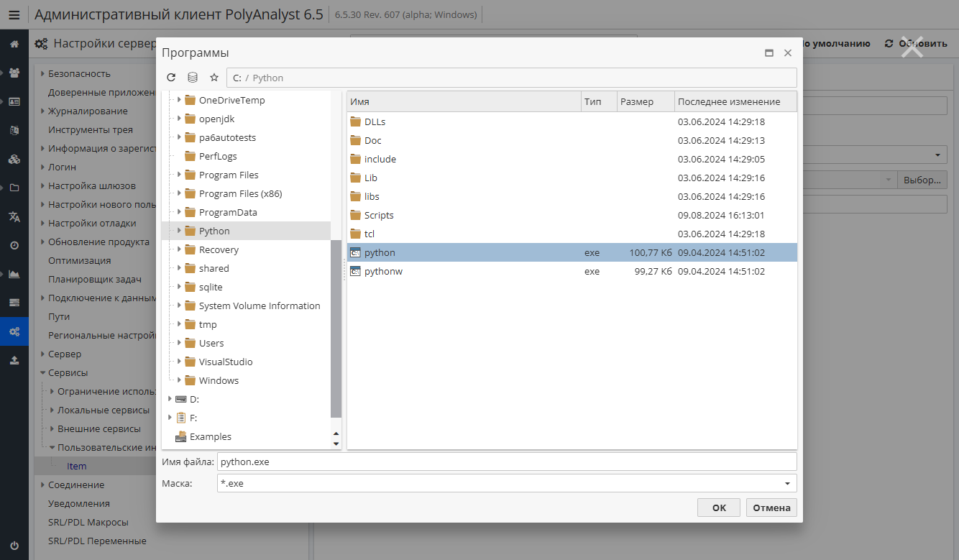Image resolution: width=959 pixels, height=560 pixels.
Task: Click the Имя файла input field
Action: pos(507,462)
